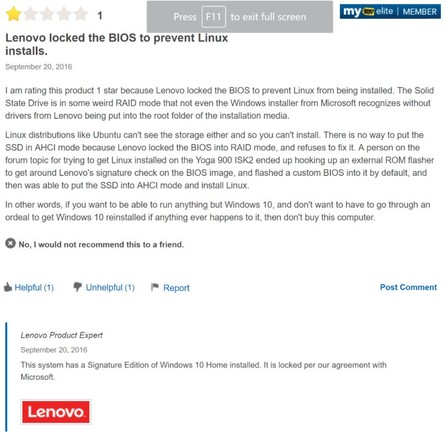
Task: Click the Lenovo Product Expert name
Action: point(62,335)
